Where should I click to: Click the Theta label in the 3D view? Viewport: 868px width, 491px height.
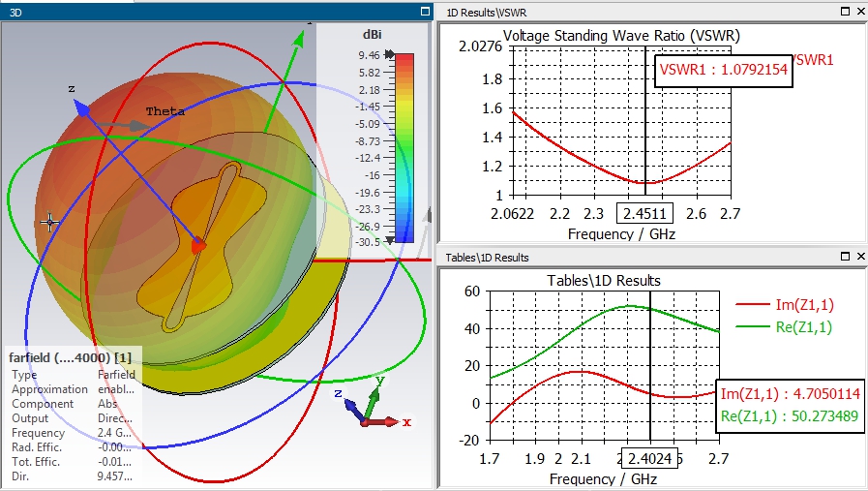pos(165,111)
